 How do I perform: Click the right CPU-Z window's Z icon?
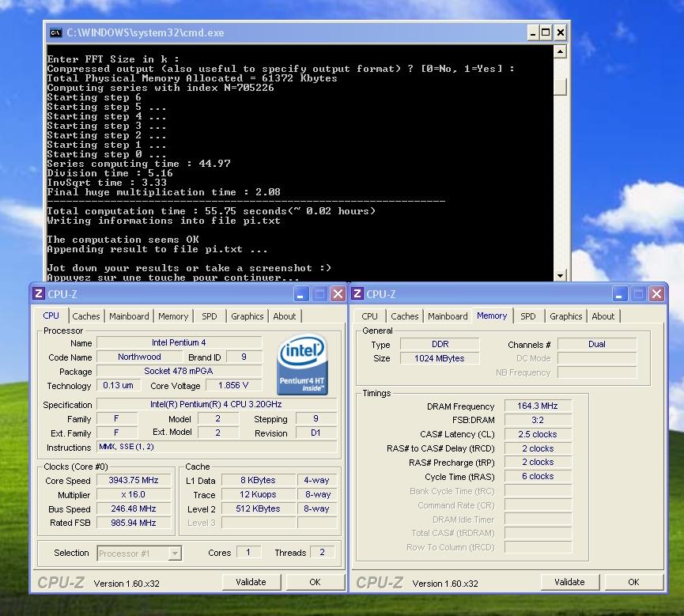[x=357, y=293]
